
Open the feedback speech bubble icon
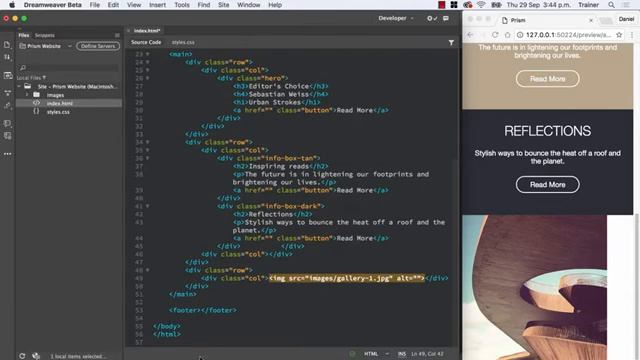point(446,18)
